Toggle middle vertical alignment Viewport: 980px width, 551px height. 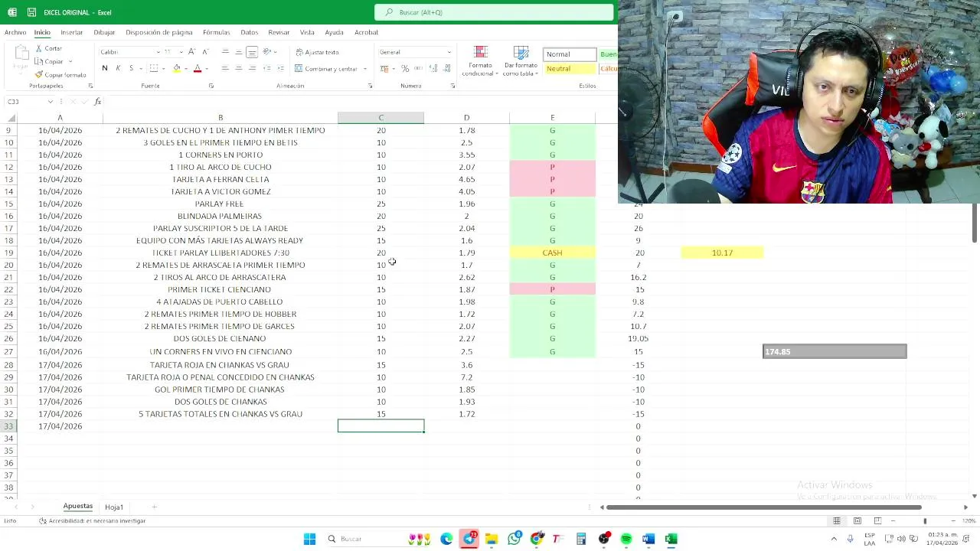(238, 52)
